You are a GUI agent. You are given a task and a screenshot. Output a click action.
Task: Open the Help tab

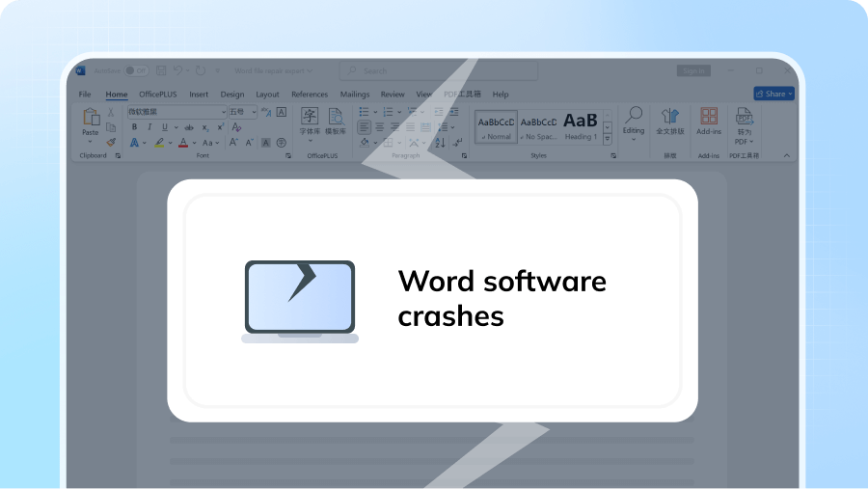click(x=501, y=95)
